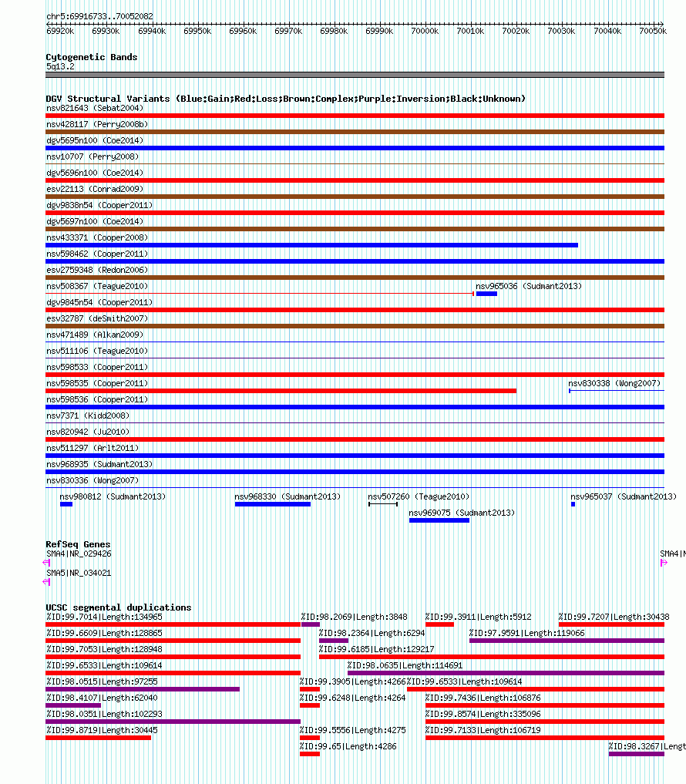Open duplication %ID:99.65|Length:4286
This screenshot has width=686, height=784.
click(x=348, y=746)
